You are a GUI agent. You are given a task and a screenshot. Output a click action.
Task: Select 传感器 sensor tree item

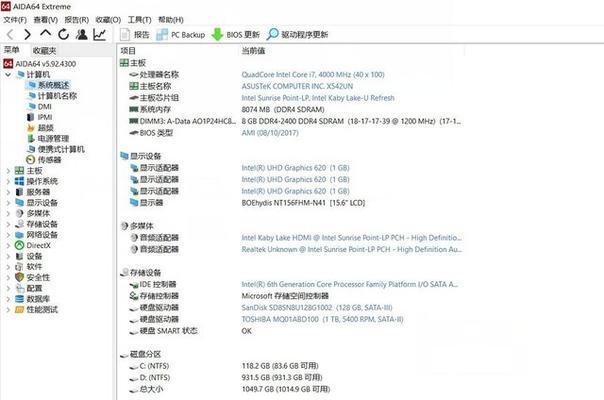(44, 160)
